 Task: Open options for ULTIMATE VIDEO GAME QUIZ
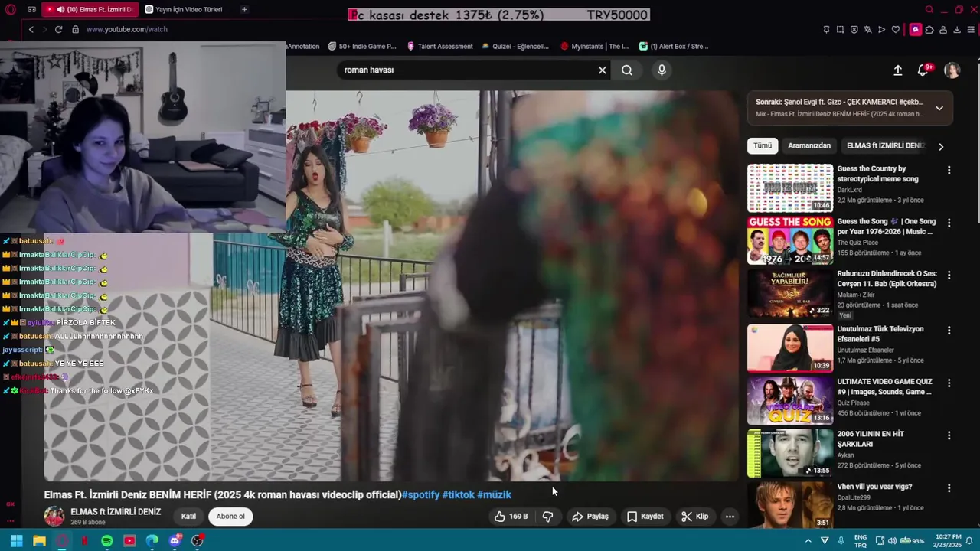tap(949, 383)
